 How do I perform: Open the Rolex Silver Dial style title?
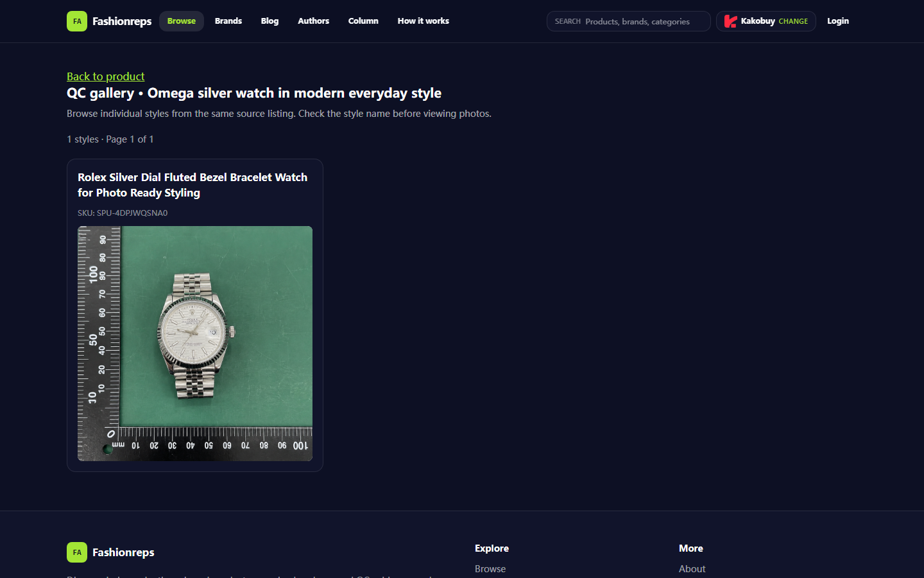[x=193, y=185]
